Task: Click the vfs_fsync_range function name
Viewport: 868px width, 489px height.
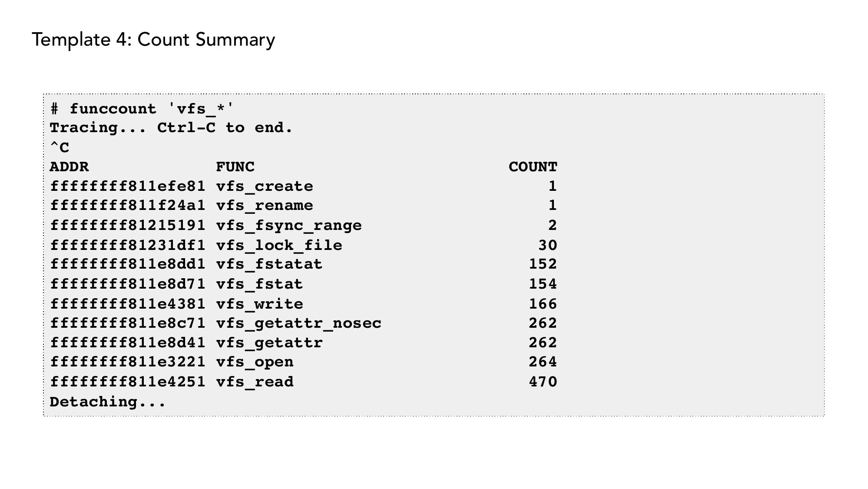Action: click(289, 226)
